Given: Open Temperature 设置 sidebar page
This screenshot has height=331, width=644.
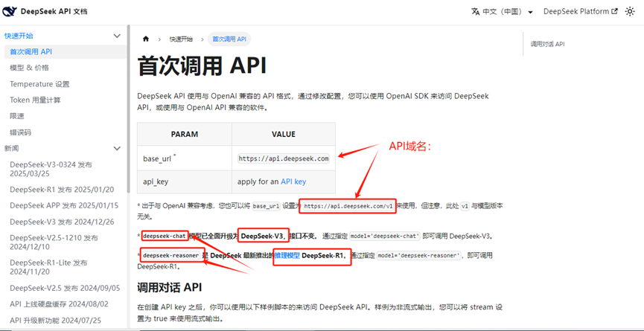Looking at the screenshot, I should pos(40,84).
